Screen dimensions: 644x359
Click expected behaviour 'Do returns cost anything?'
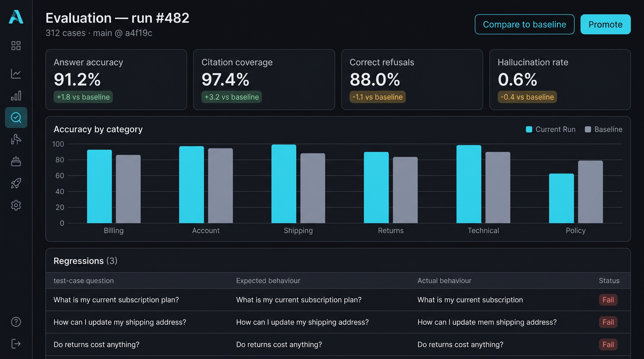pyautogui.click(x=279, y=345)
